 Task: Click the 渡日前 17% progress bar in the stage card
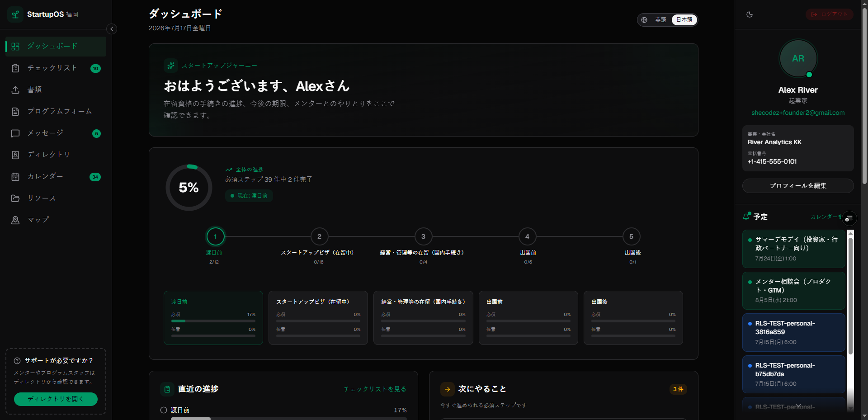(x=213, y=321)
